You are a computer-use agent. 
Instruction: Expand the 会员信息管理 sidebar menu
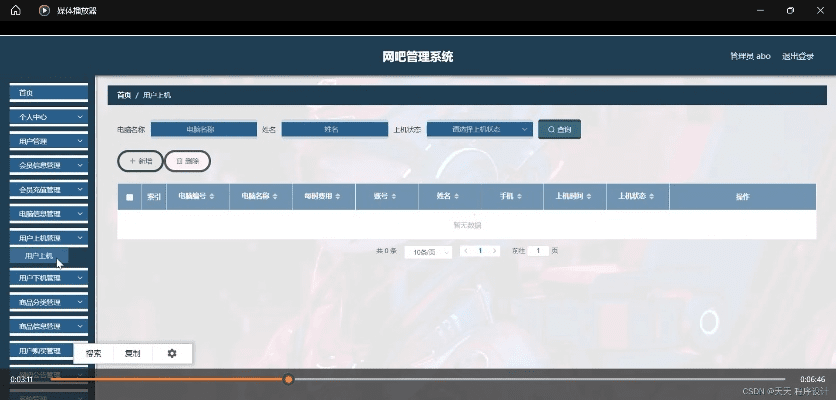point(49,165)
